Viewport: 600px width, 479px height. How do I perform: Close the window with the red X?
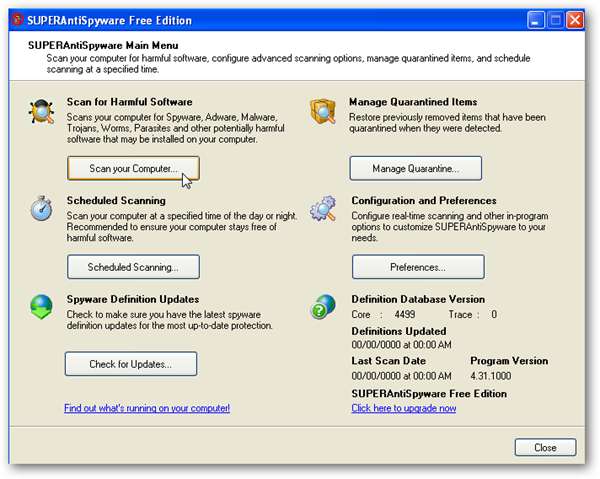pos(575,20)
